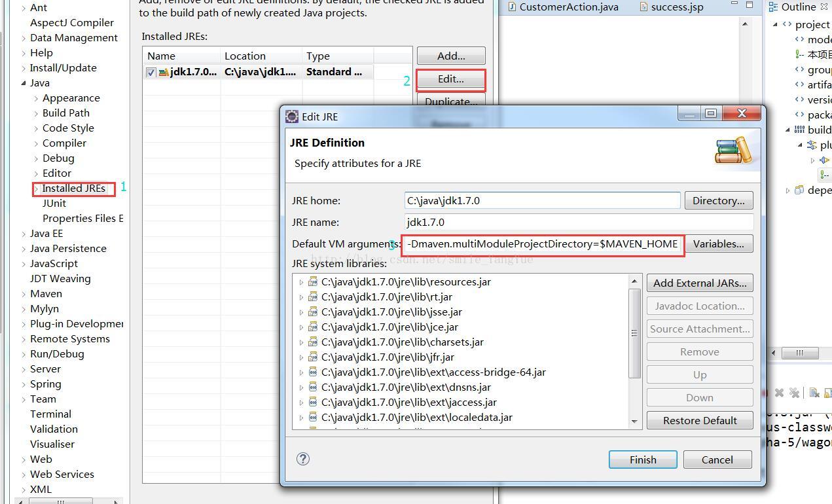Viewport: 832px width, 504px height.
Task: Open the Variables... dialog
Action: [719, 243]
